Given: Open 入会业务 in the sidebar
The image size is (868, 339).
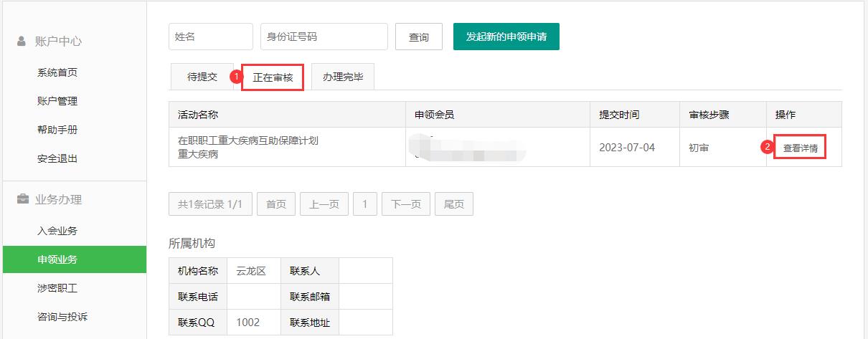Looking at the screenshot, I should point(57,231).
